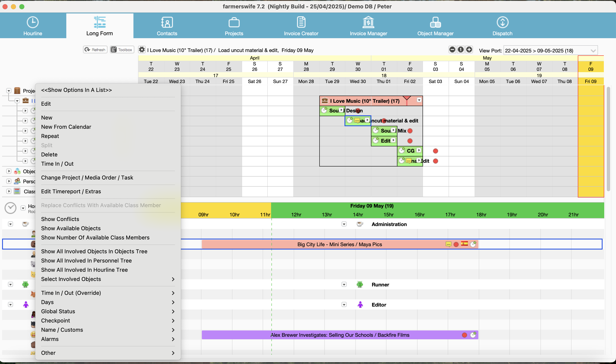Choose Show Conflicts from context menu
Viewport: 616px width, 364px height.
click(60, 219)
